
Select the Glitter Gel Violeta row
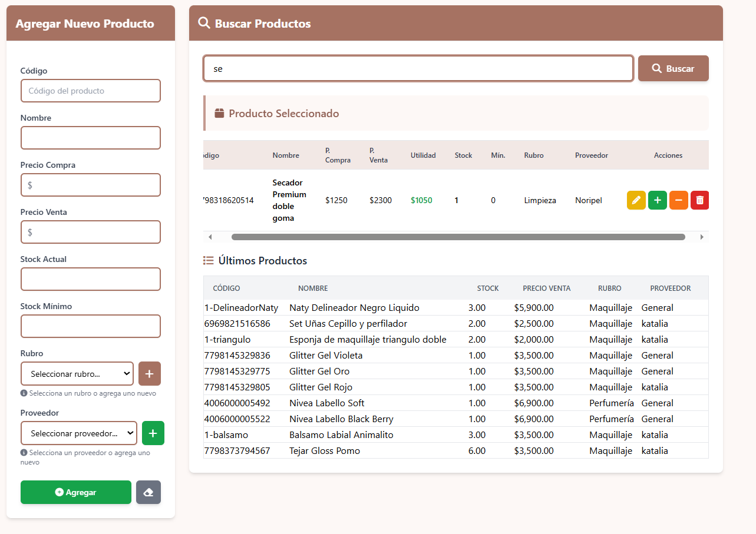pos(455,356)
